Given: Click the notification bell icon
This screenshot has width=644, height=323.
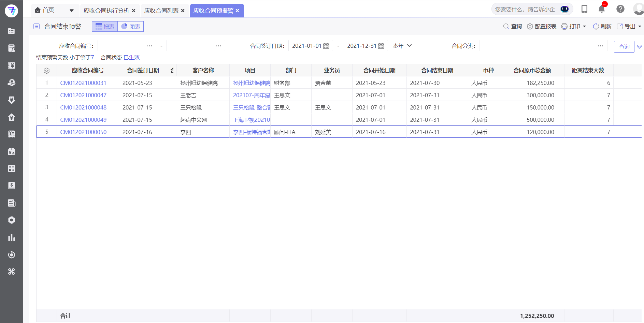Looking at the screenshot, I should click(x=602, y=9).
